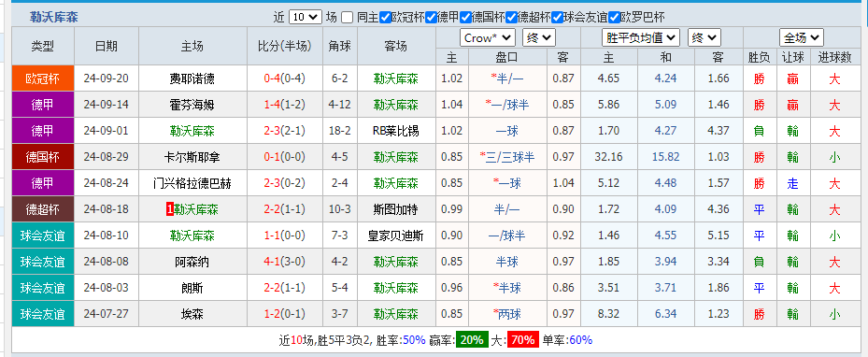Click home team 阿森纳
The height and width of the screenshot is (357, 868).
(x=192, y=262)
